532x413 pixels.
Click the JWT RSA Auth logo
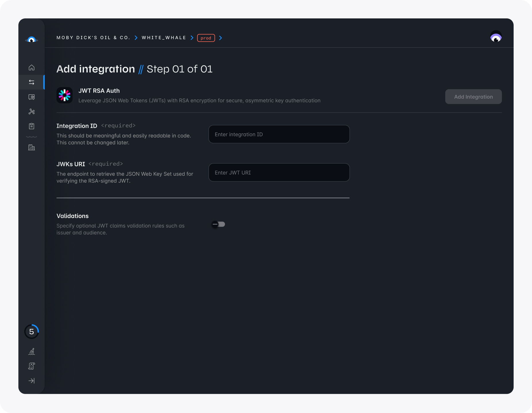(65, 95)
